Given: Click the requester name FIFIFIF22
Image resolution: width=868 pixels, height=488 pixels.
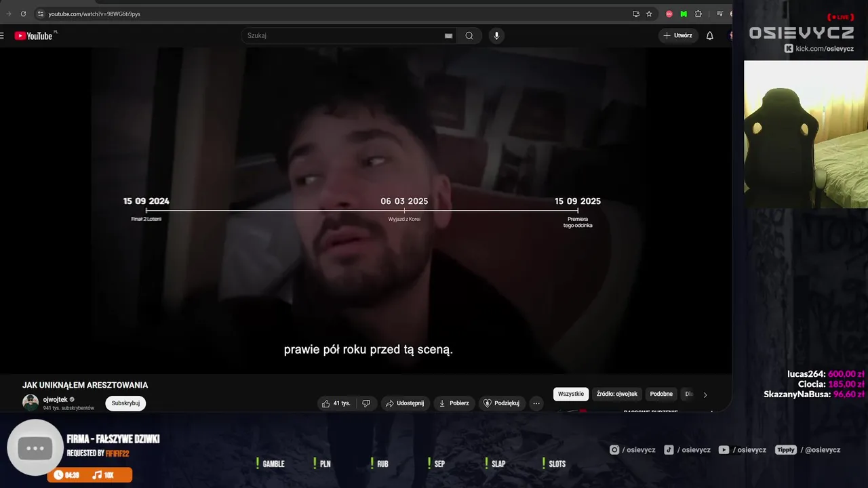Looking at the screenshot, I should click(x=117, y=453).
